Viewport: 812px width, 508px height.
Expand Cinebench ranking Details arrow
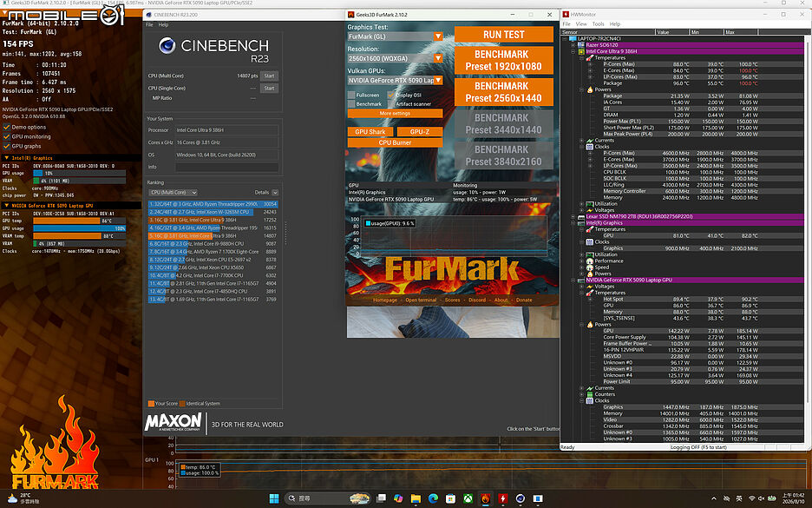coord(275,192)
